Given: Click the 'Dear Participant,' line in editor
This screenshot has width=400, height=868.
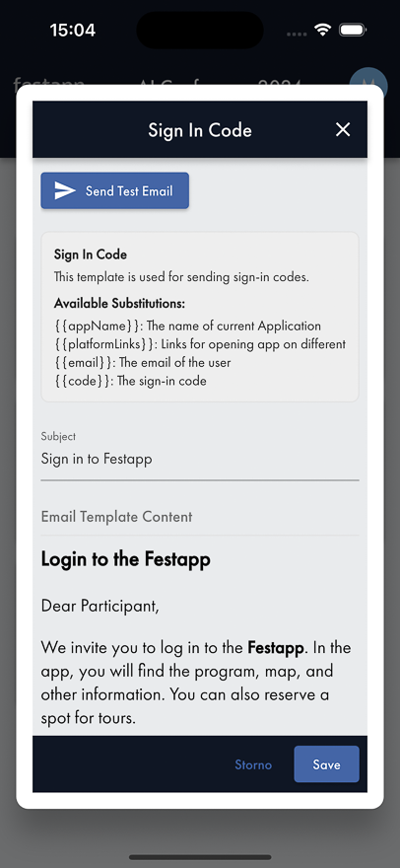Looking at the screenshot, I should click(100, 607).
